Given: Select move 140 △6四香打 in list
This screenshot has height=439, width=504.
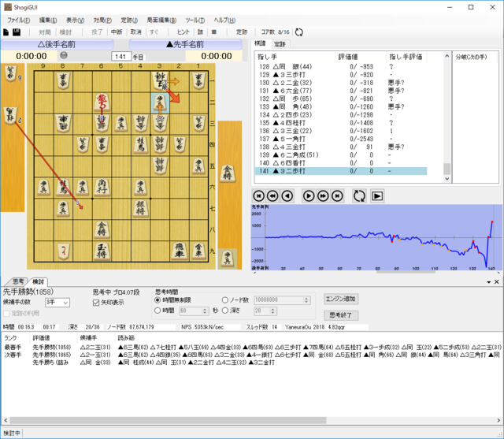Looking at the screenshot, I should tap(341, 163).
